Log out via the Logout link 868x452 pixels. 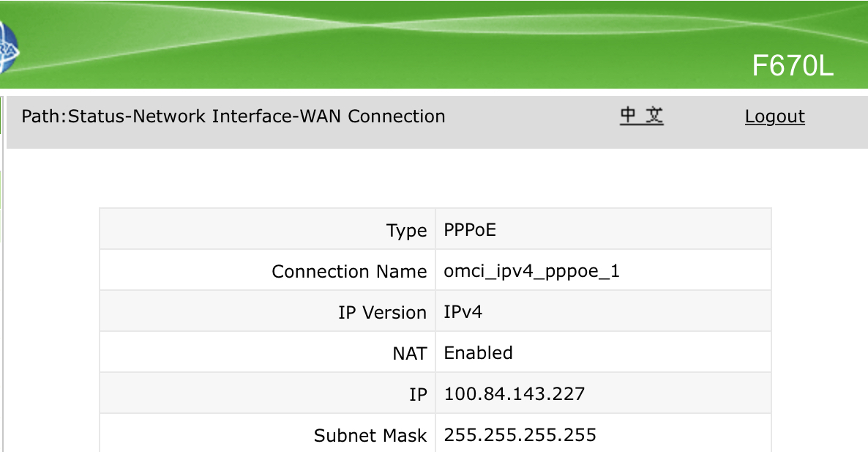pos(774,116)
